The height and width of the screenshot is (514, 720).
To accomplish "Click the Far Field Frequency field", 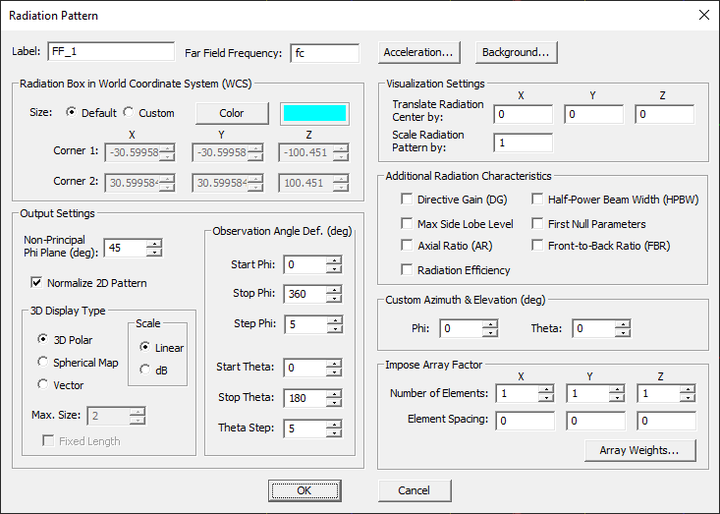I will (x=324, y=53).
